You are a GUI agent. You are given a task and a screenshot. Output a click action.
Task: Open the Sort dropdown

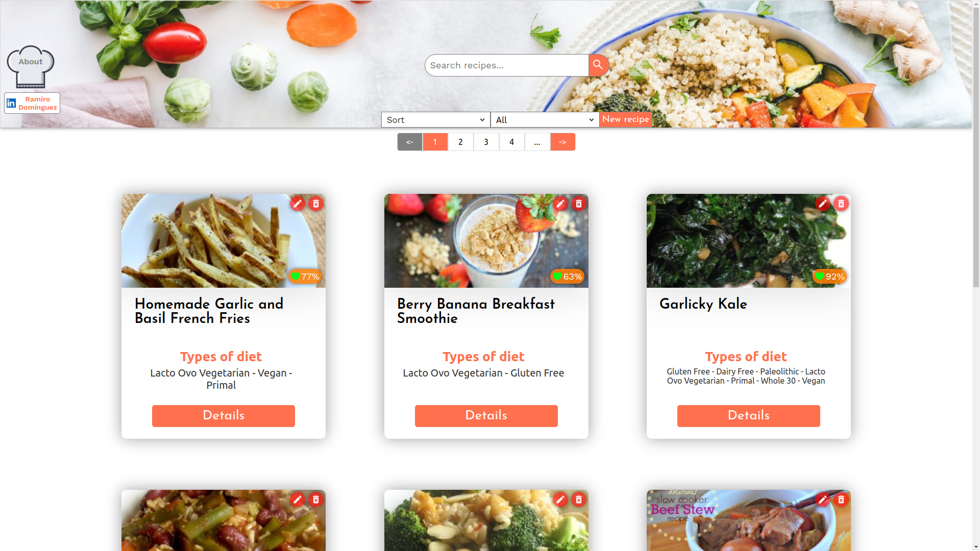(435, 120)
